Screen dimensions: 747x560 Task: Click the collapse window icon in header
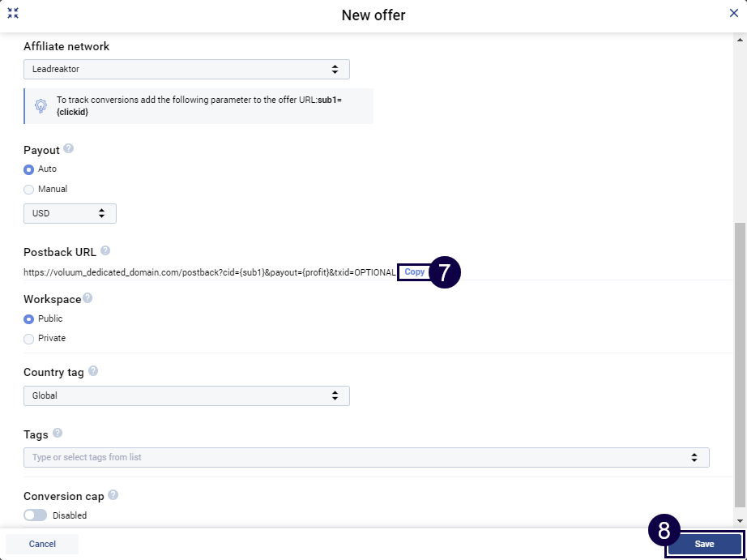click(13, 14)
